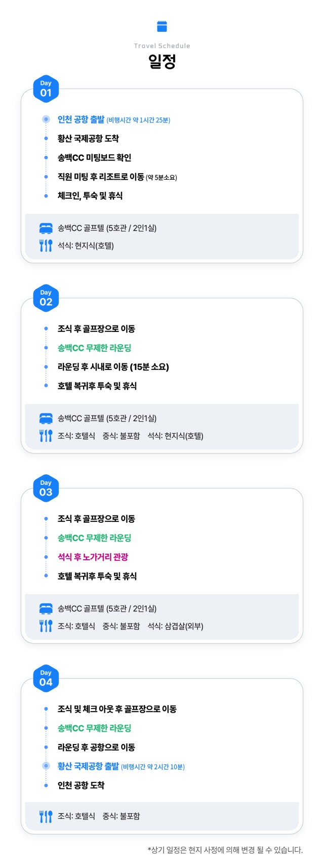Viewport: 324px width, 868px height.
Task: Click the calendar icon above 일정 title
Action: click(x=162, y=26)
